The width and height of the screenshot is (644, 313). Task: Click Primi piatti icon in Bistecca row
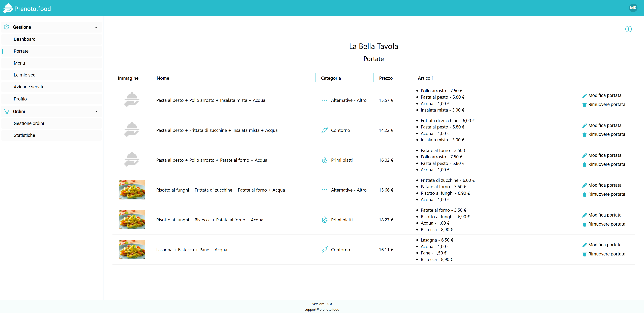(x=325, y=220)
